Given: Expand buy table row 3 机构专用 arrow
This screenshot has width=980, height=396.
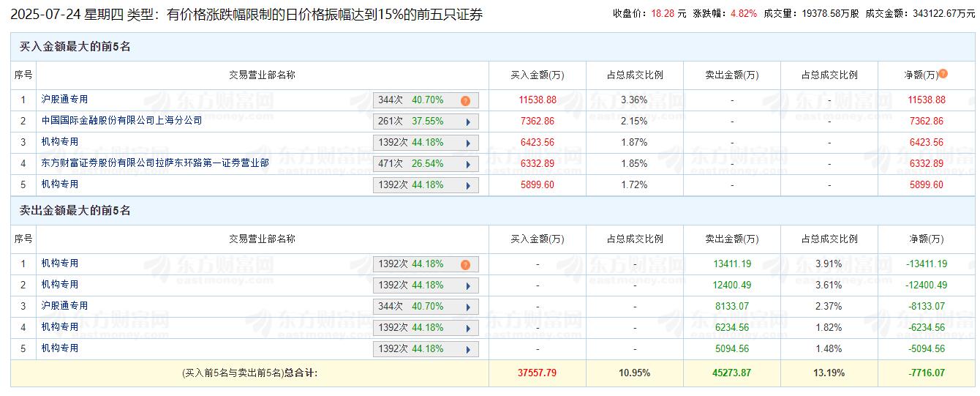Looking at the screenshot, I should [467, 143].
